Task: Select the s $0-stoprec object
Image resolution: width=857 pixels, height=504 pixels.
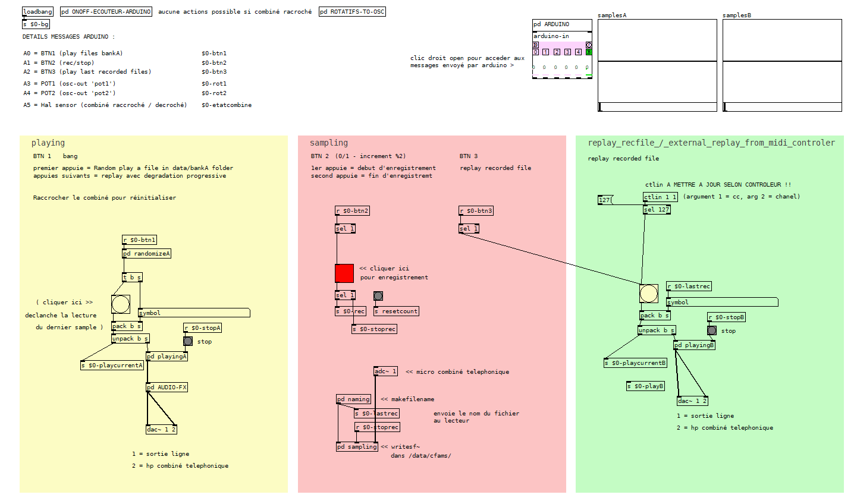Action: point(374,329)
